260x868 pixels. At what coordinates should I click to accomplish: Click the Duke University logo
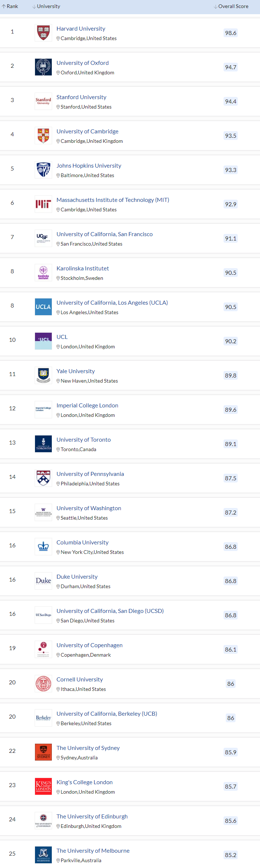pyautogui.click(x=43, y=581)
